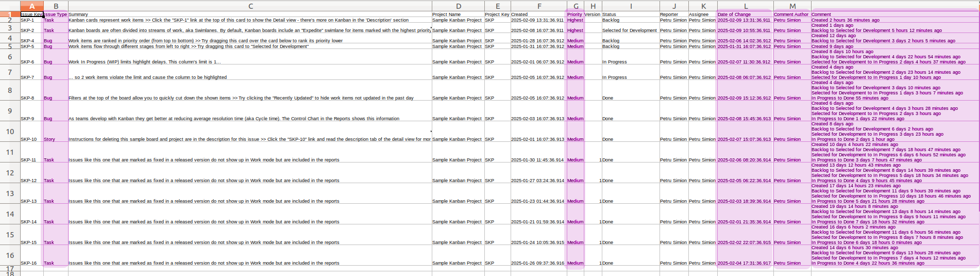Select column A header
This screenshot has height=276, width=980.
coord(32,6)
